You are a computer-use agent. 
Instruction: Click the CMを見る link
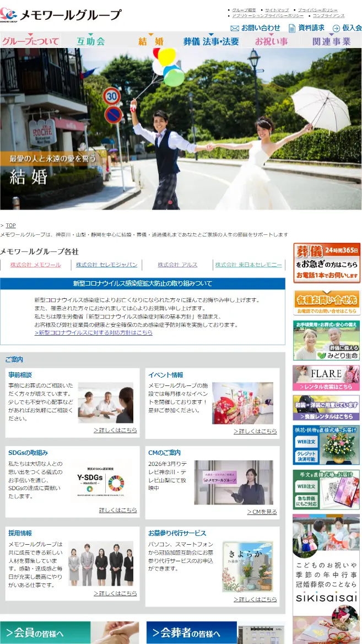262,512
